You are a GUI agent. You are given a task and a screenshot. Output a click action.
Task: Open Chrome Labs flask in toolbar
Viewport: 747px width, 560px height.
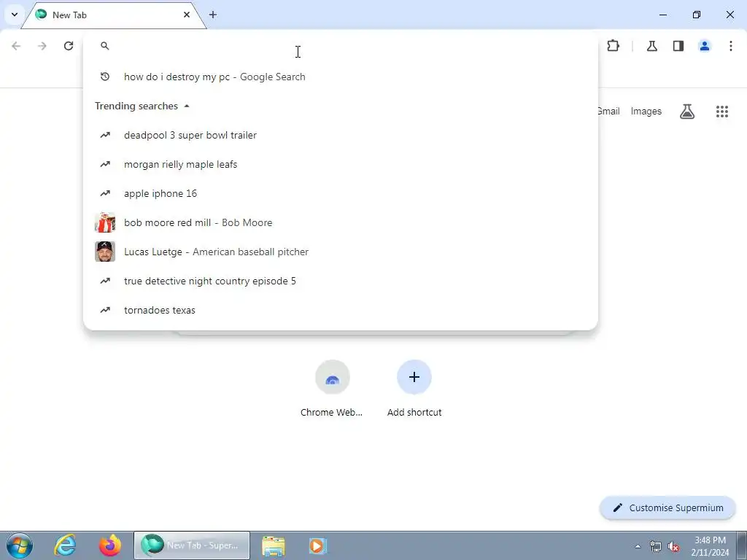[652, 46]
